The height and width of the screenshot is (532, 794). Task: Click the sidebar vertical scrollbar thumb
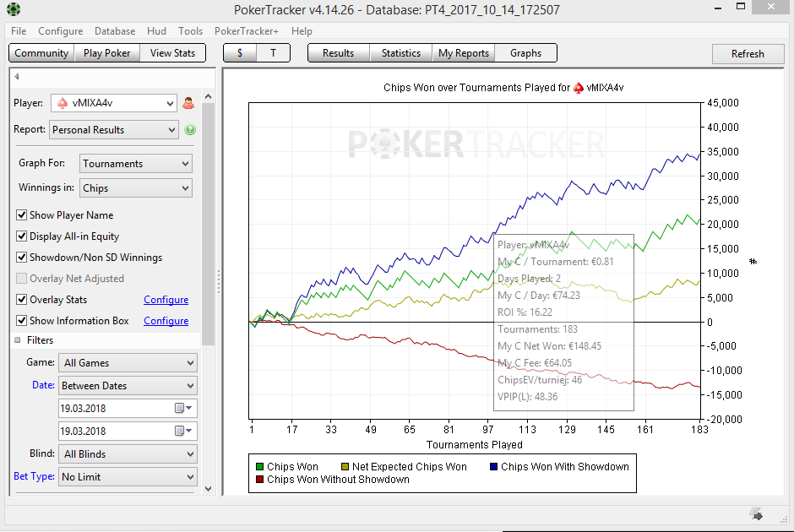click(208, 225)
